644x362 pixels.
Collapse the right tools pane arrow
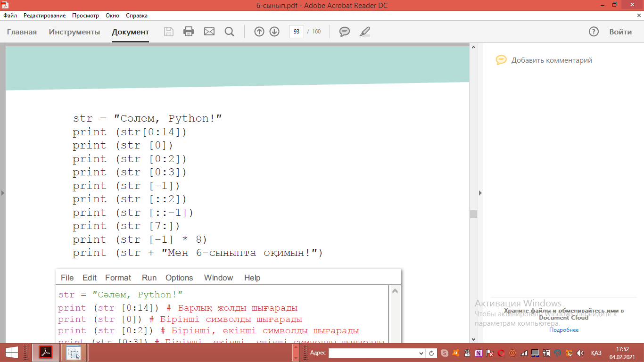click(480, 193)
